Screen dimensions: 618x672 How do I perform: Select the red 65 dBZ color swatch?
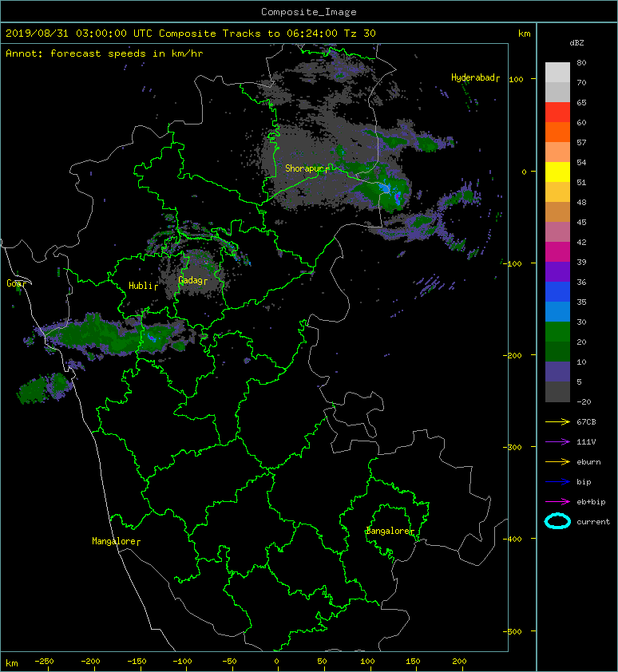tap(557, 112)
